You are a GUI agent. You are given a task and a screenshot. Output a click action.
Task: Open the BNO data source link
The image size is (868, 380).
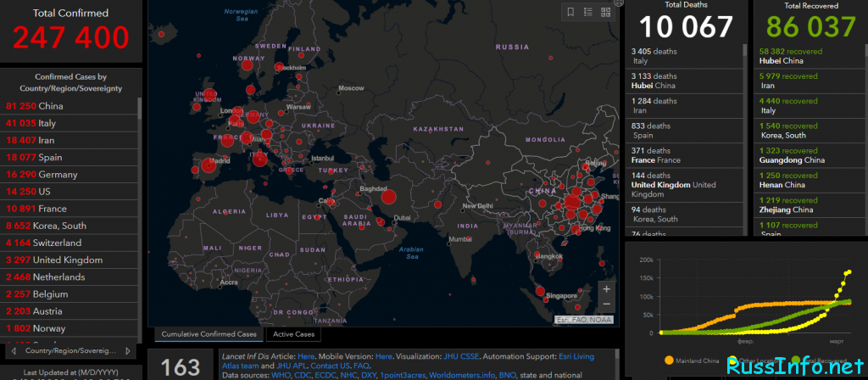pos(507,376)
